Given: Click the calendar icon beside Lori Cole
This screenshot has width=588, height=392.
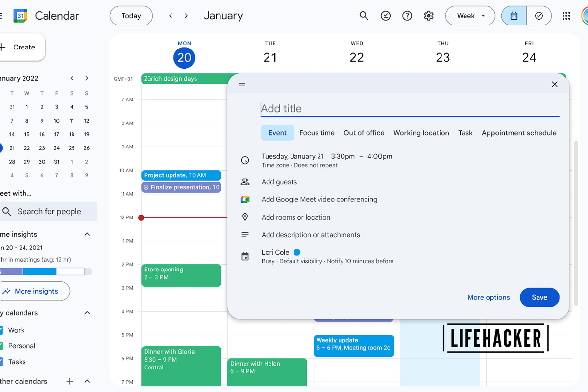Looking at the screenshot, I should tap(245, 256).
